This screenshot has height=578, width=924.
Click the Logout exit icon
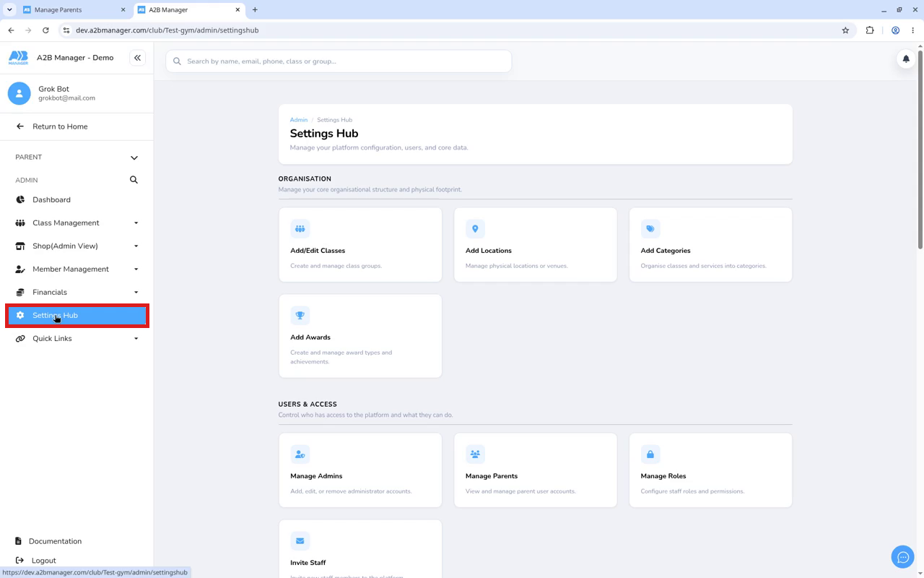19,561
